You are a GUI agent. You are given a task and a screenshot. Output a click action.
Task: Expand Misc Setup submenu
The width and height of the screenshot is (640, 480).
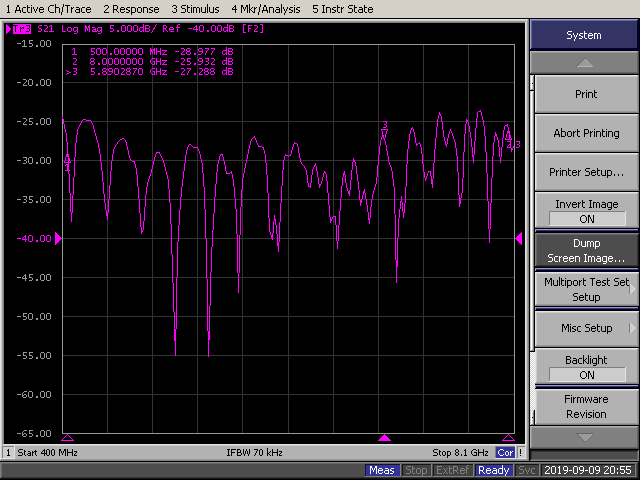pyautogui.click(x=586, y=328)
